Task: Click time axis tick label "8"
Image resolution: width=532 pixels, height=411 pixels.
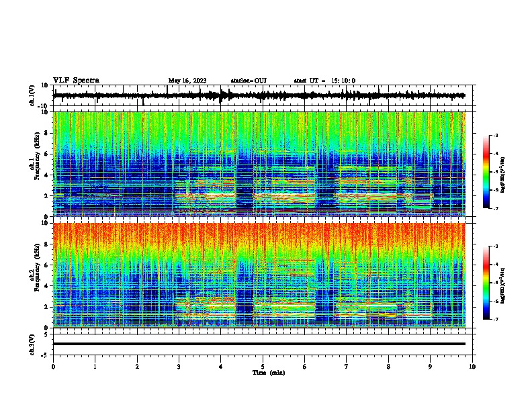Action: [x=388, y=367]
